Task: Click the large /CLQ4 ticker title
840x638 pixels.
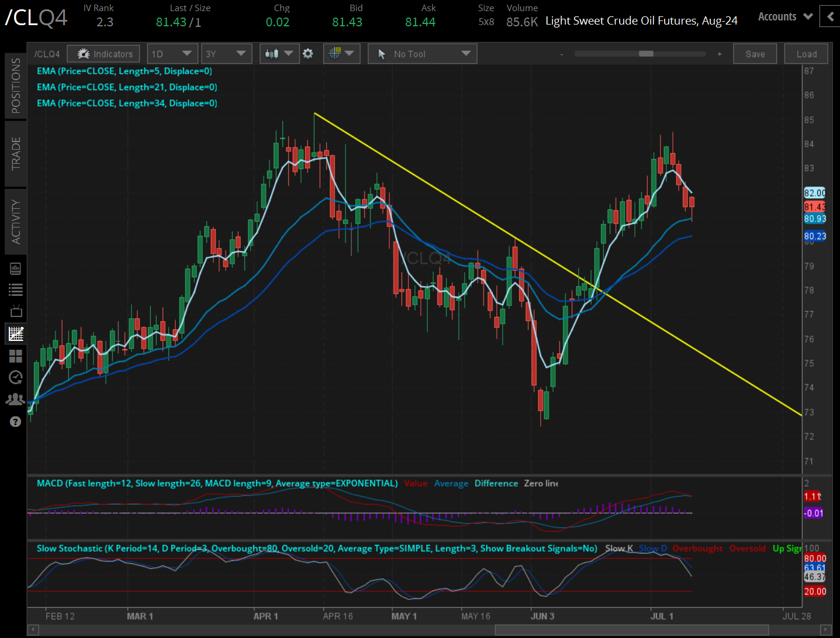Action: click(x=36, y=18)
